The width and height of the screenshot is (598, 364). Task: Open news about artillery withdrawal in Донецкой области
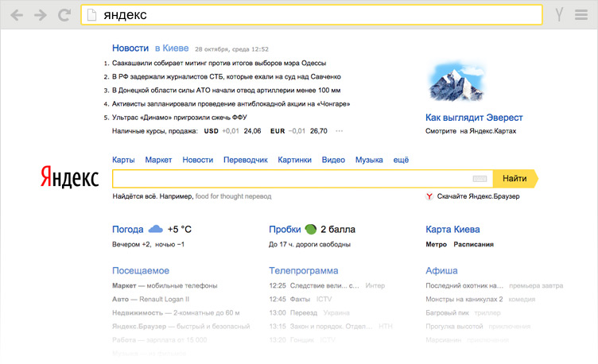click(226, 91)
